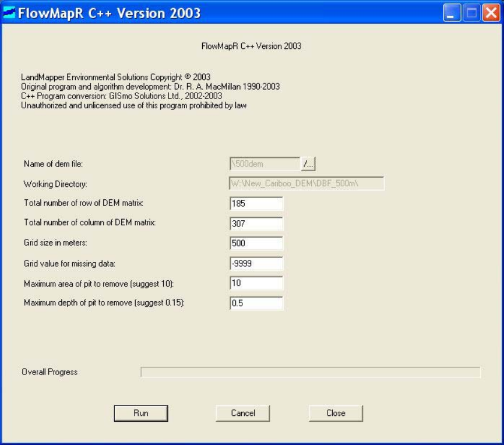The image size is (504, 445).
Task: Click the Name of dem file field
Action: (265, 164)
